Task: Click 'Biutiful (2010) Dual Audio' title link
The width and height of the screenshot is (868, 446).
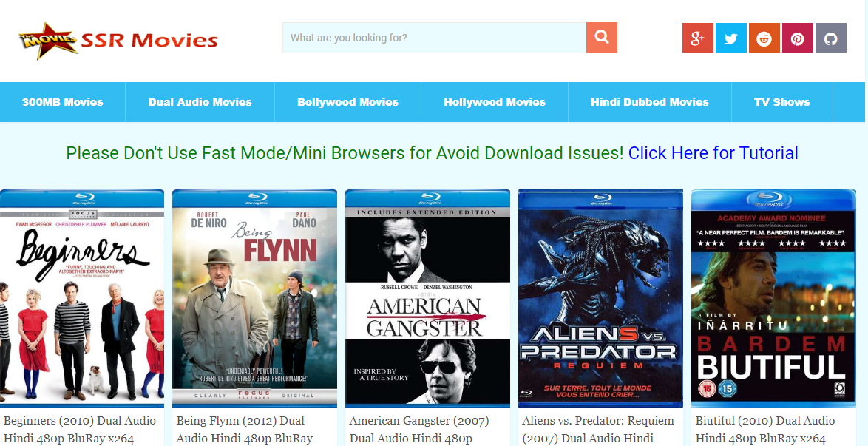Action: pyautogui.click(x=765, y=430)
